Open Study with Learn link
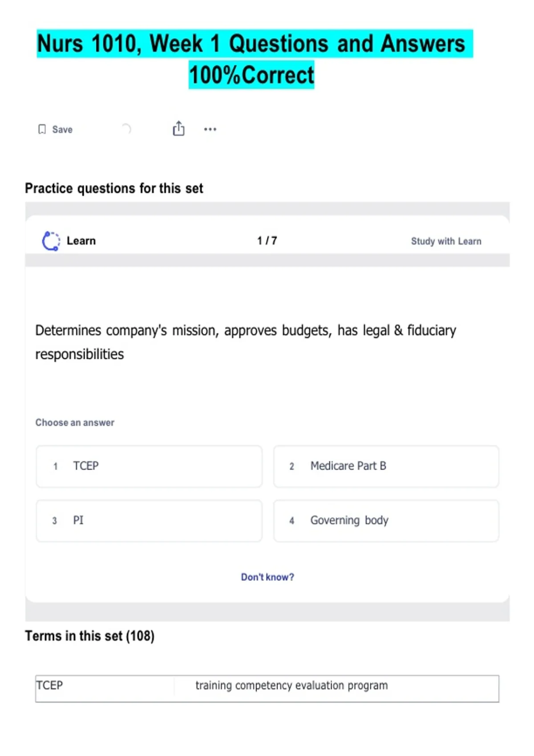The height and width of the screenshot is (756, 534). tap(446, 241)
